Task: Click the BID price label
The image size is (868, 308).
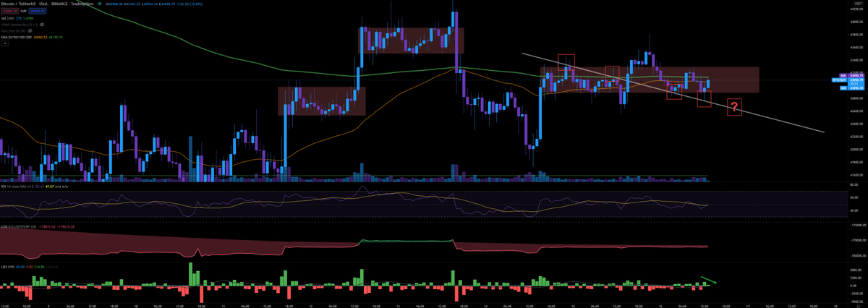Action: click(843, 88)
